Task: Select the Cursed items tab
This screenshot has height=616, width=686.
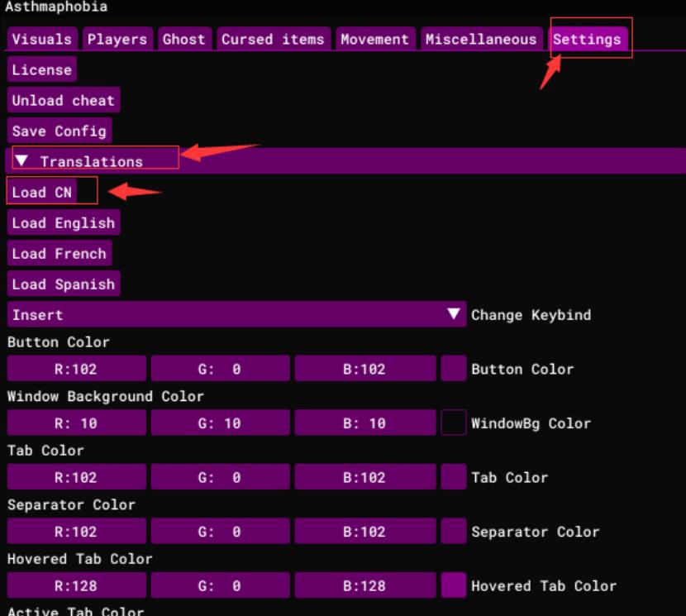Action: pyautogui.click(x=273, y=39)
